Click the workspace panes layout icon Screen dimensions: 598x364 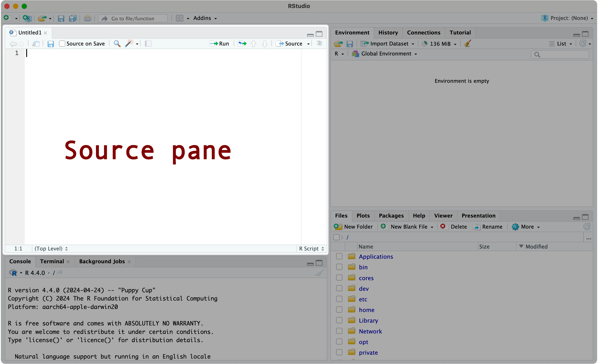coord(179,18)
